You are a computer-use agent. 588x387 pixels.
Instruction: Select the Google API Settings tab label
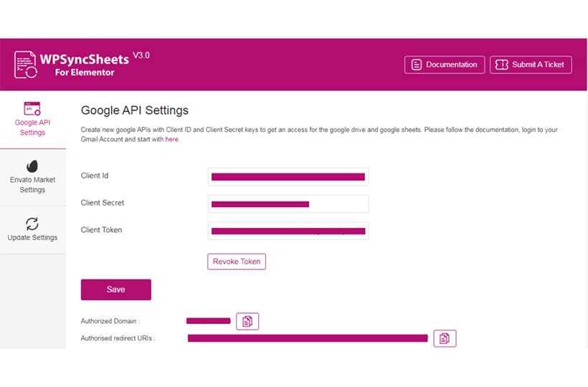tap(32, 128)
